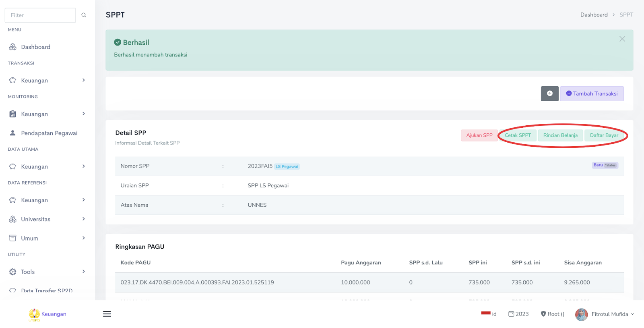Click the Indonesian flag language icon
This screenshot has height=328, width=644.
[x=486, y=313]
